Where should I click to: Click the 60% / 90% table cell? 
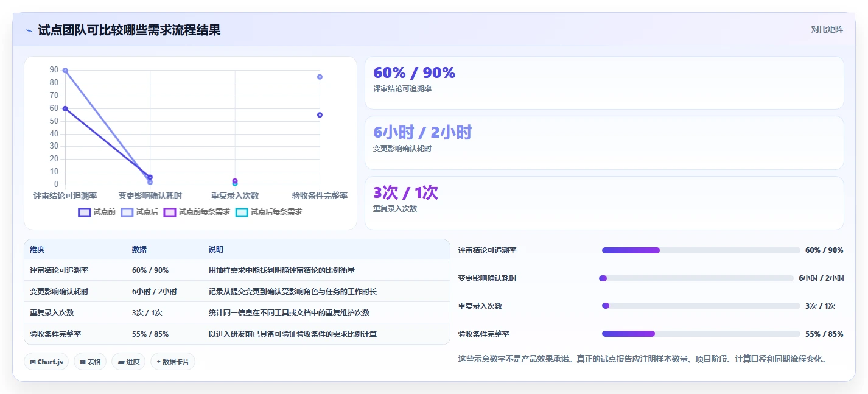point(150,270)
